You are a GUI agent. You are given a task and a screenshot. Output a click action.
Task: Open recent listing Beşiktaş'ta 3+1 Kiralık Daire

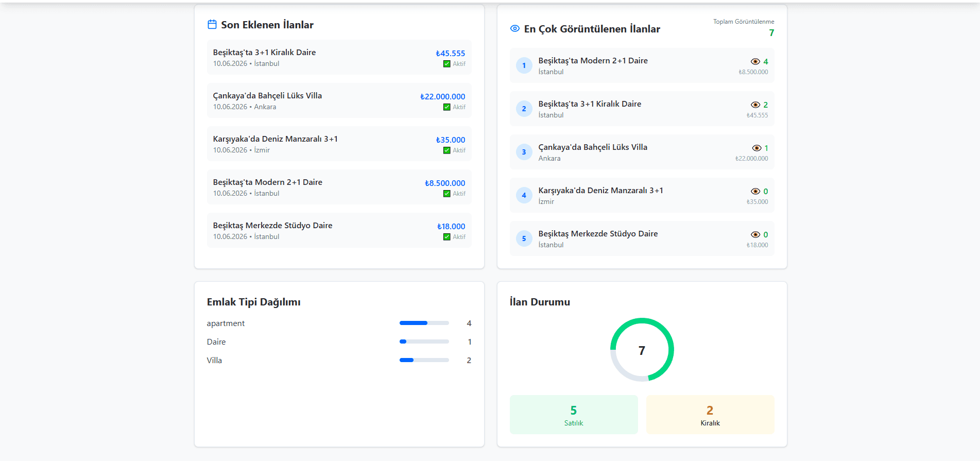pos(339,57)
